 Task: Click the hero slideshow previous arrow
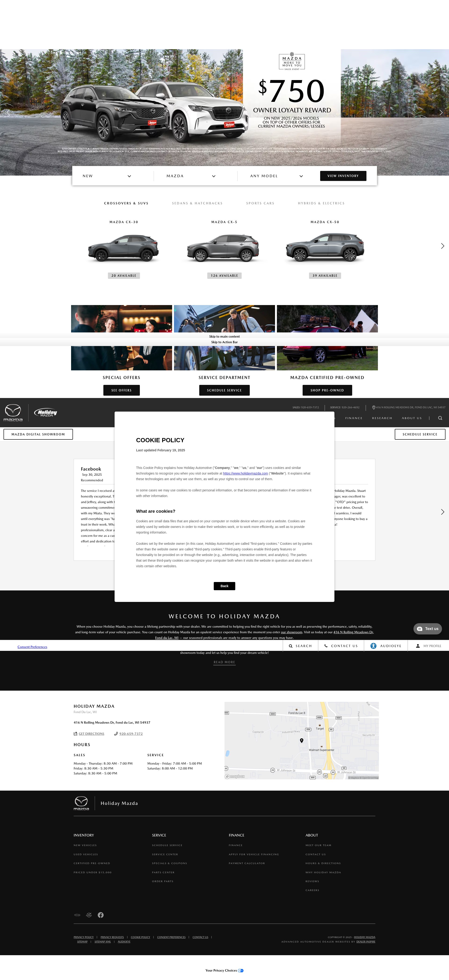point(8,112)
